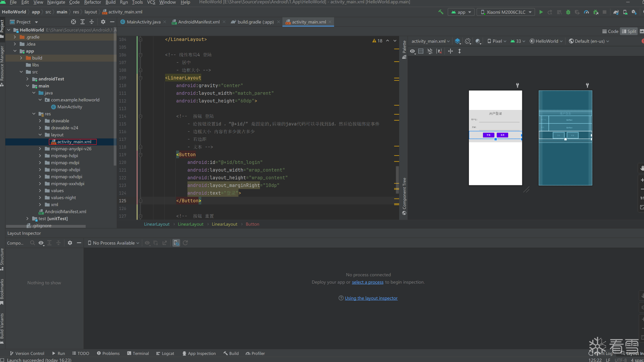Click the Sync Project with Gradle icon
The image size is (644, 362).
click(616, 12)
